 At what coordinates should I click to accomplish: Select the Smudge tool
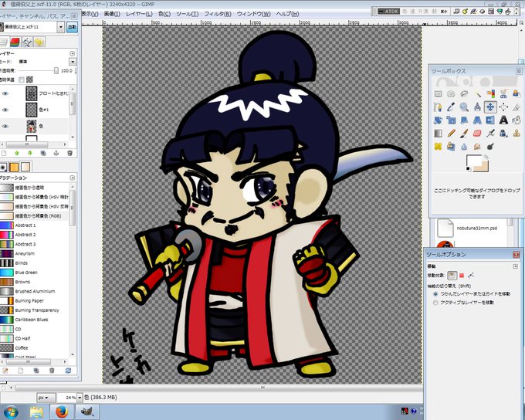pos(477,147)
